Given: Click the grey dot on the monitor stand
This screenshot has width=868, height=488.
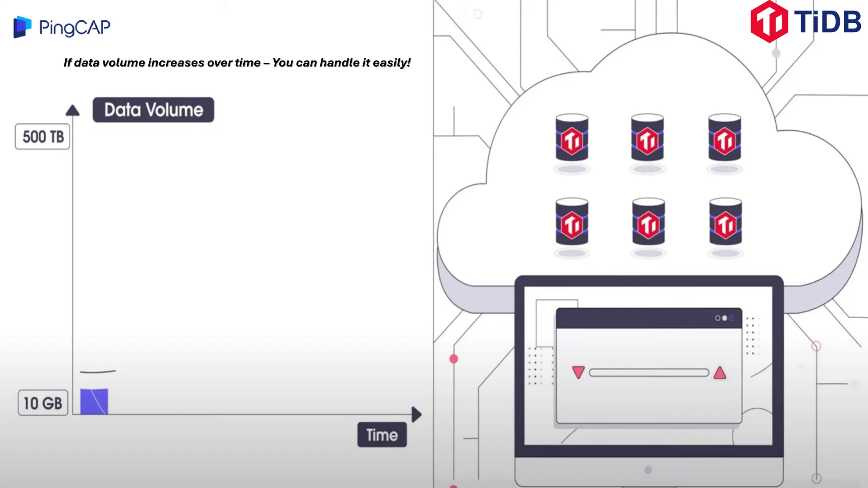Looking at the screenshot, I should (648, 470).
